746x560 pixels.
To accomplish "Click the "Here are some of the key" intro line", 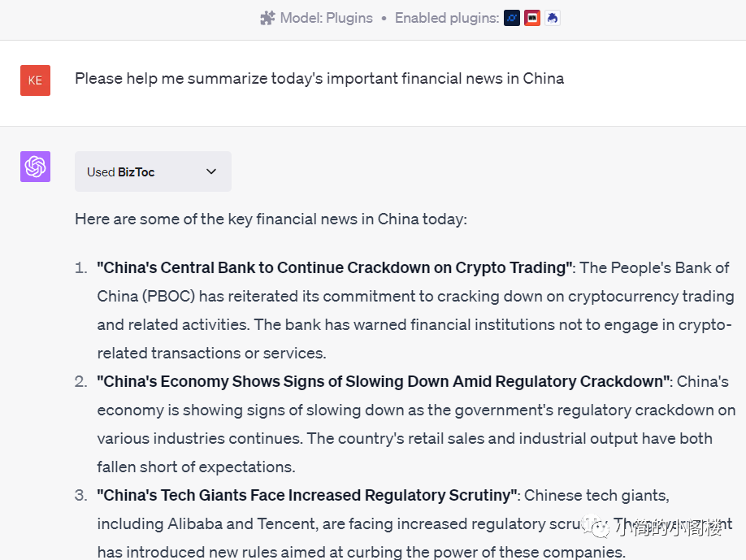I will (271, 219).
